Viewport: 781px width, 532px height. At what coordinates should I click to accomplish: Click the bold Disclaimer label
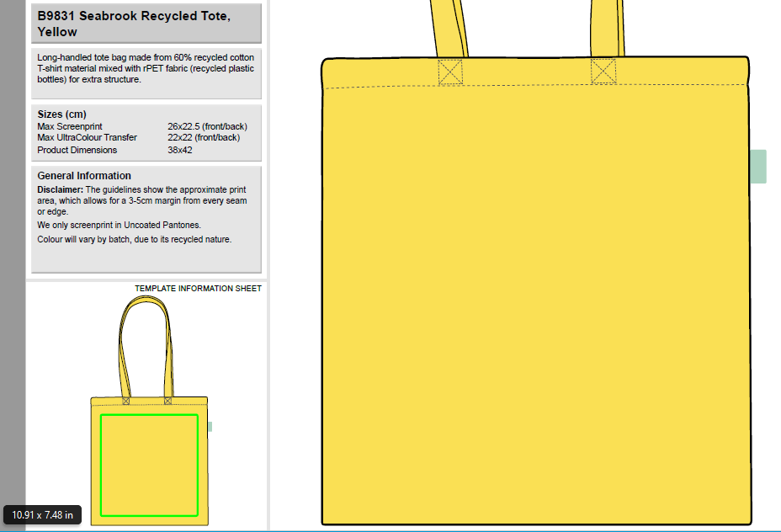point(61,190)
